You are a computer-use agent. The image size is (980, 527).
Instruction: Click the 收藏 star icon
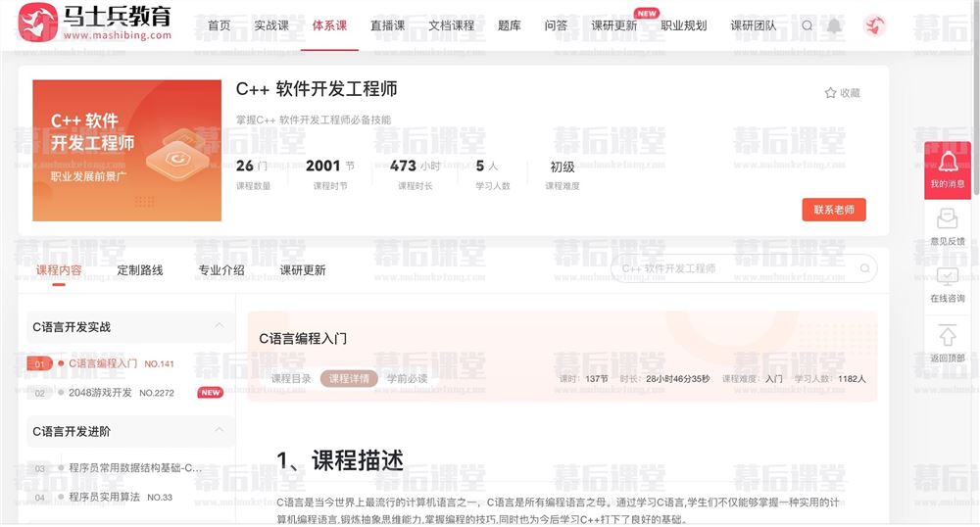tap(830, 93)
